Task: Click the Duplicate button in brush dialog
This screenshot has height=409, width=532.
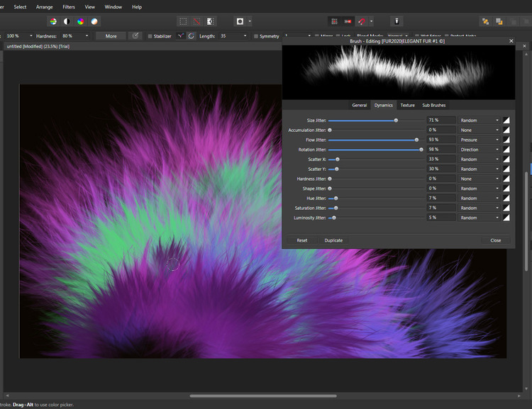Action: [x=333, y=240]
